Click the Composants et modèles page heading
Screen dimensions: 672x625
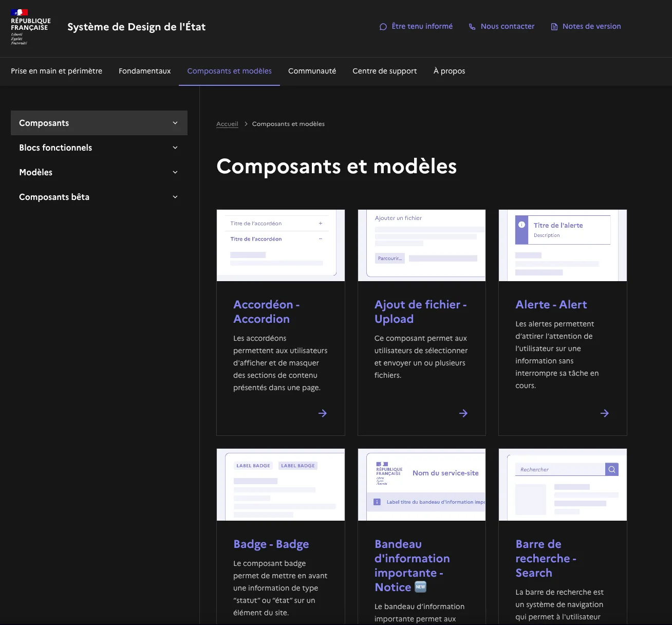click(337, 167)
